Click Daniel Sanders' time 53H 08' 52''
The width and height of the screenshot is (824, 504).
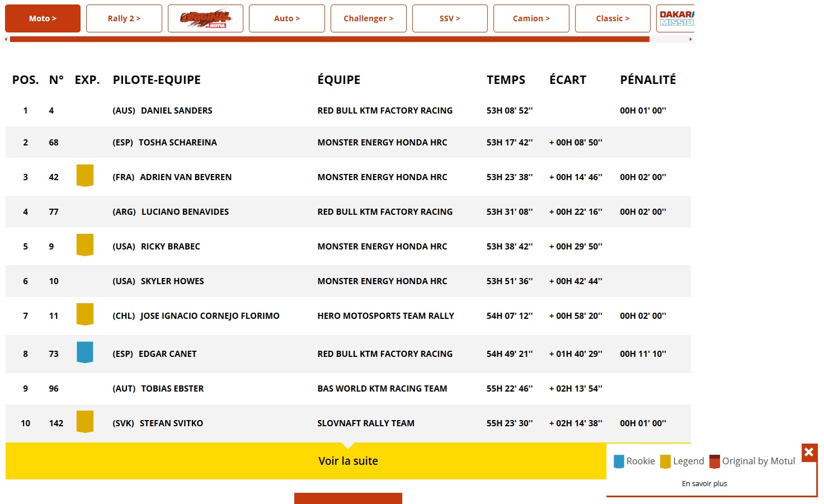click(x=510, y=111)
